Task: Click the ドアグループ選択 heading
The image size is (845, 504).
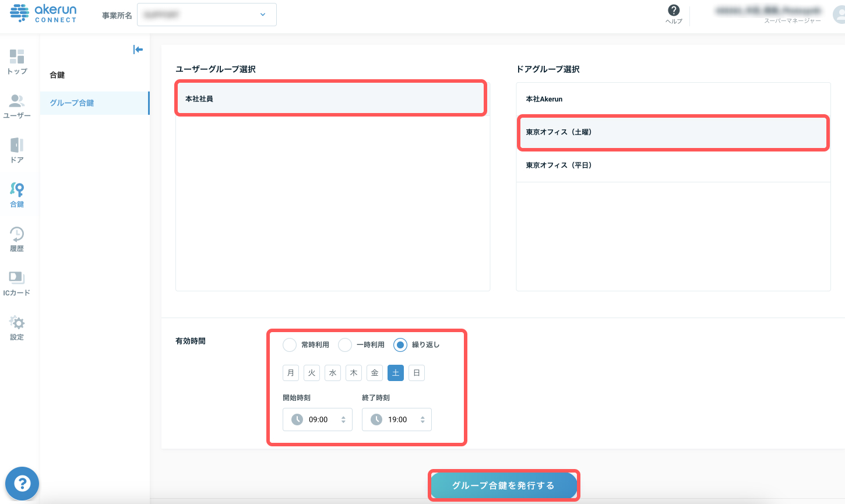Action: point(548,69)
